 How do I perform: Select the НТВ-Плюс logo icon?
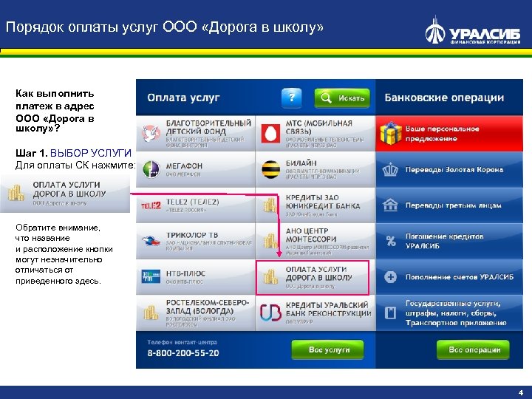click(151, 276)
